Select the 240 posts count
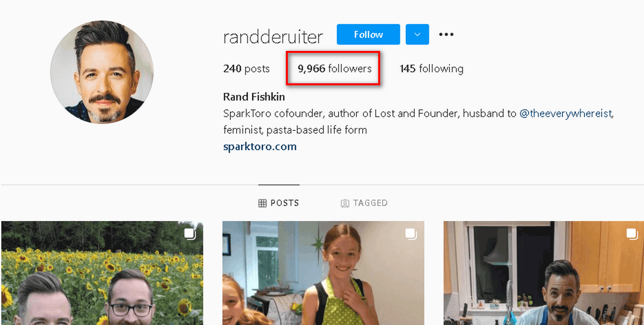Screen dimensions: 644x325 click(x=246, y=69)
